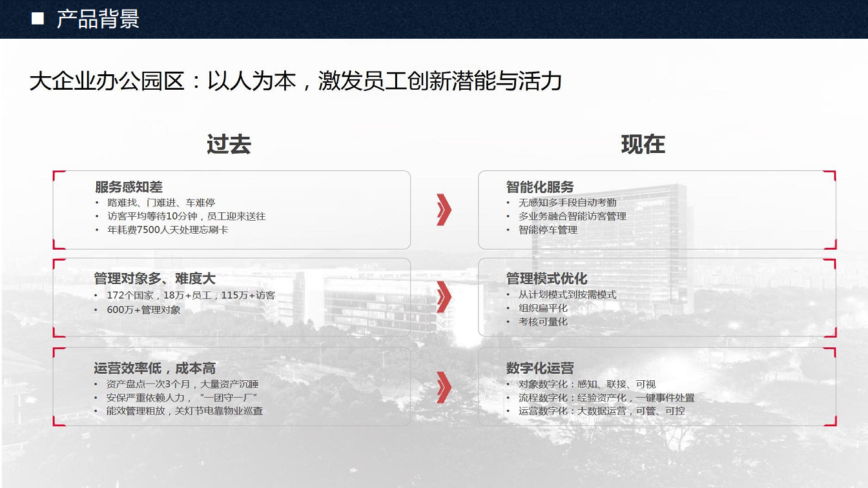This screenshot has height=488, width=868.
Task: Click the 管理模式优化 card title
Action: (x=546, y=278)
